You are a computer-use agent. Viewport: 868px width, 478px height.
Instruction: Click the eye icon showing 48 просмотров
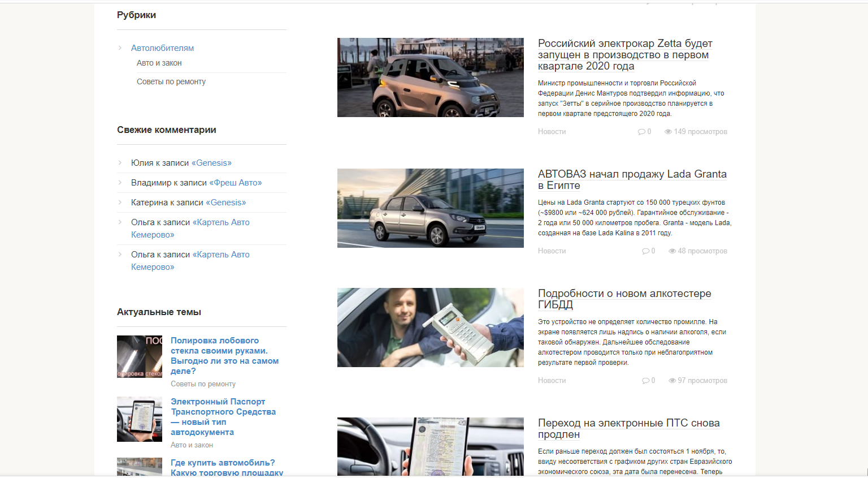[x=672, y=251]
